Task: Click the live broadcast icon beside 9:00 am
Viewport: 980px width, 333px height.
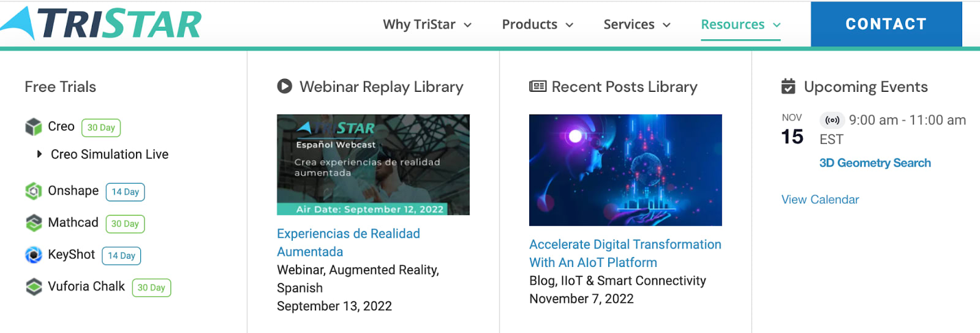Action: coord(832,120)
